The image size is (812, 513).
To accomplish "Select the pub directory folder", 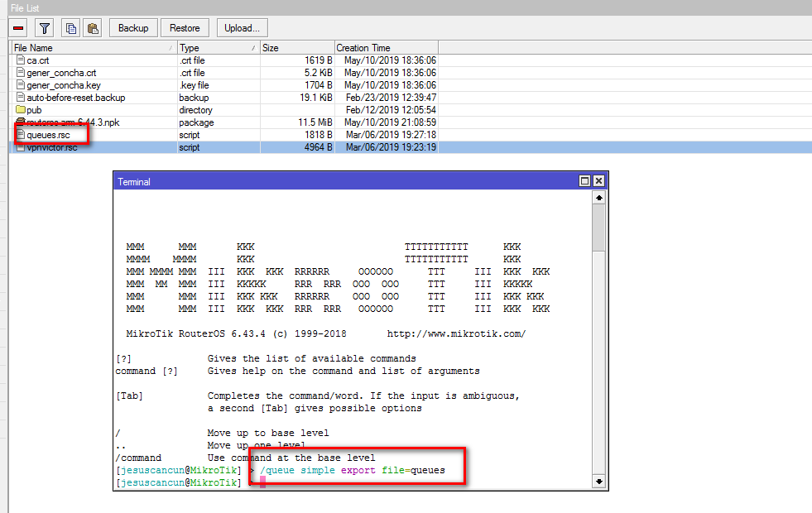I will pos(34,110).
